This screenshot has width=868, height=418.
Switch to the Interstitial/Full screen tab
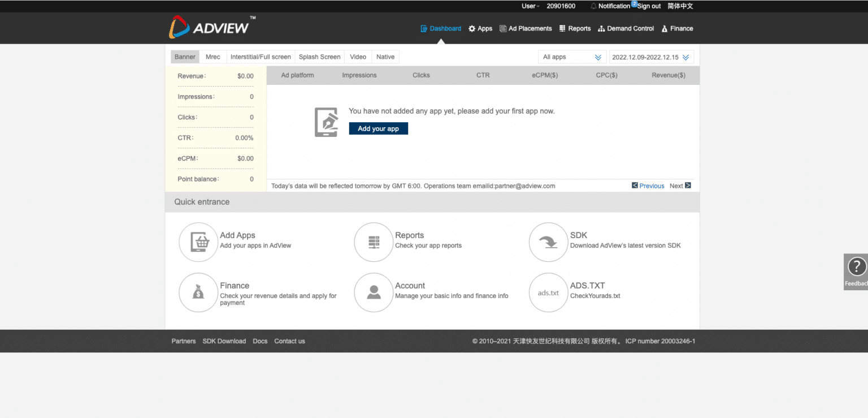(x=261, y=57)
